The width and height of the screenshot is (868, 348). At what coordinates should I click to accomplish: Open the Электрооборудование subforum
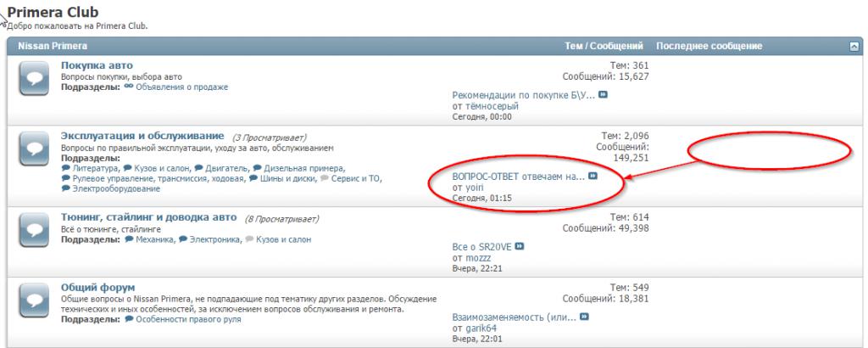click(116, 189)
